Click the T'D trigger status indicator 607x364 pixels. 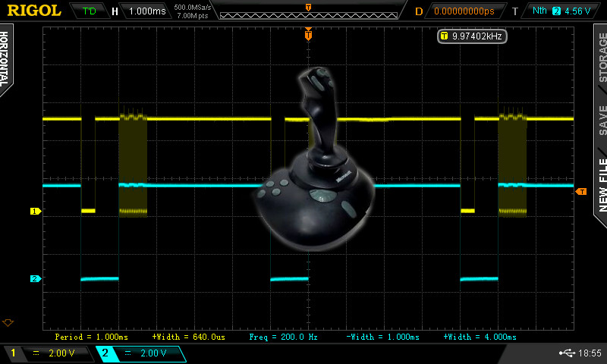pos(90,11)
